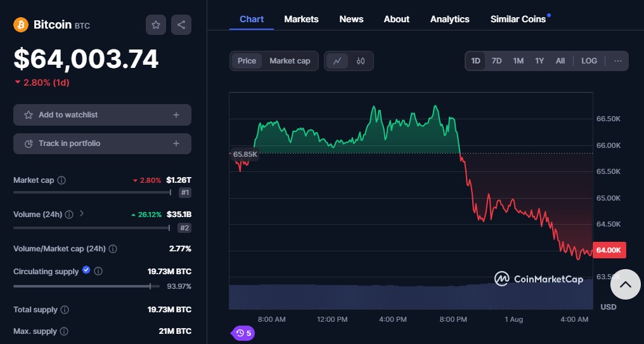
Task: Click the 21M BTC max supply value
Action: click(175, 331)
